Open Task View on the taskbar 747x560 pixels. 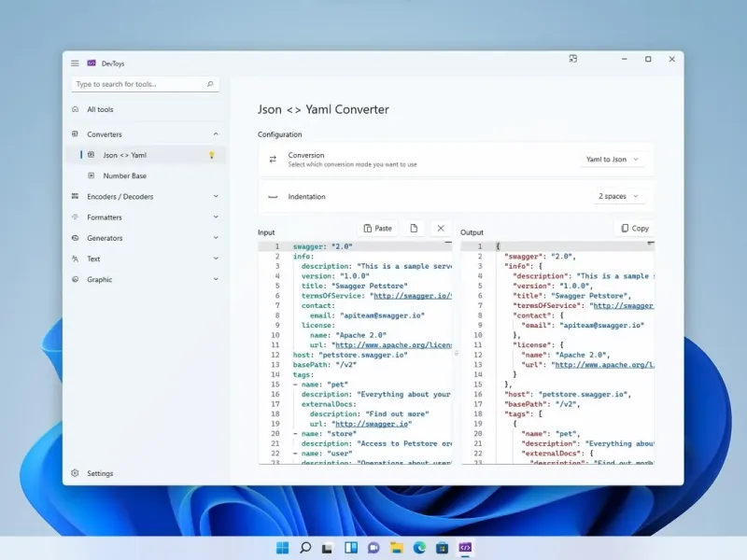coord(328,548)
